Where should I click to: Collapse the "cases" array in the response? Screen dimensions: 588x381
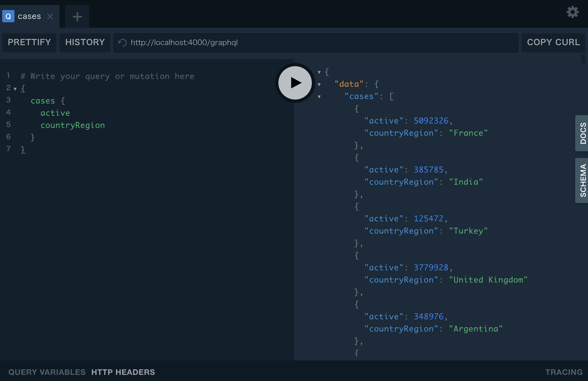319,97
